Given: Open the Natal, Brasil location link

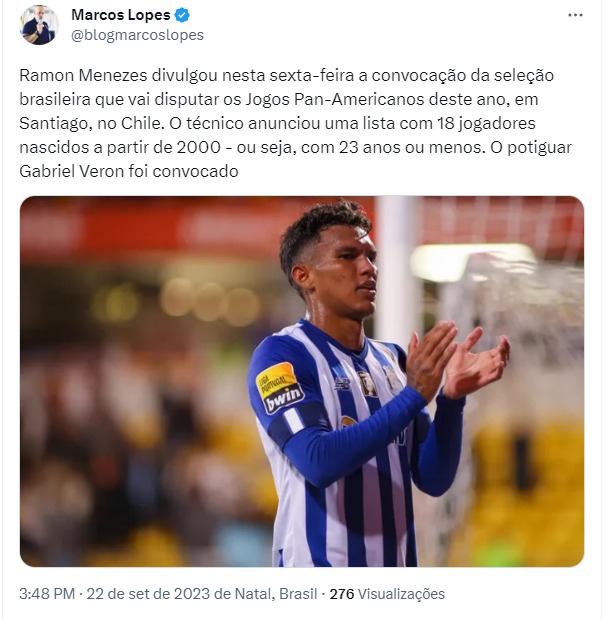Looking at the screenshot, I should (276, 593).
